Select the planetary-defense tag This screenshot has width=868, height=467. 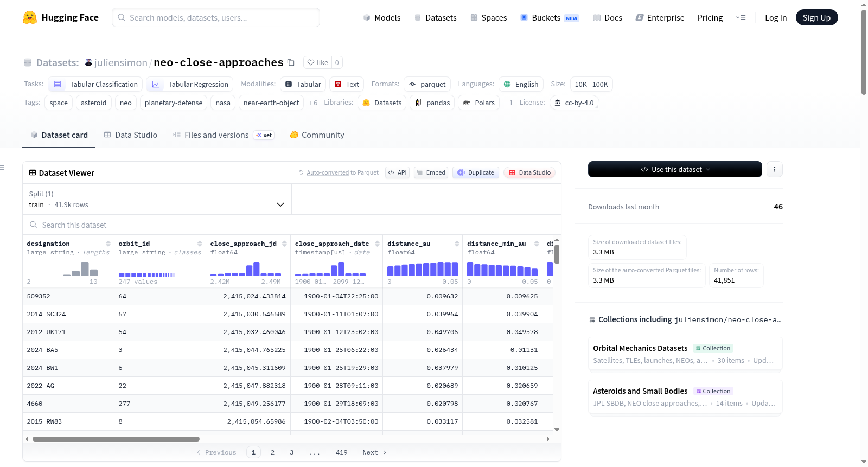[174, 103]
